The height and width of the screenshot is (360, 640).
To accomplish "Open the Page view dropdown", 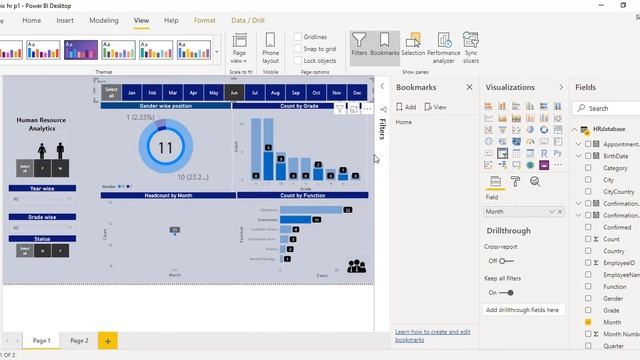I will 239,48.
